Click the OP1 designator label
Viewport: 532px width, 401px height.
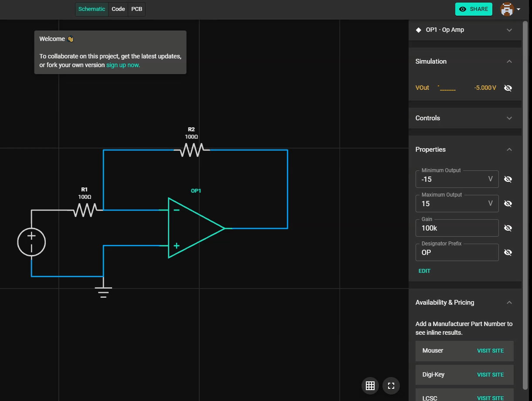[x=196, y=191]
